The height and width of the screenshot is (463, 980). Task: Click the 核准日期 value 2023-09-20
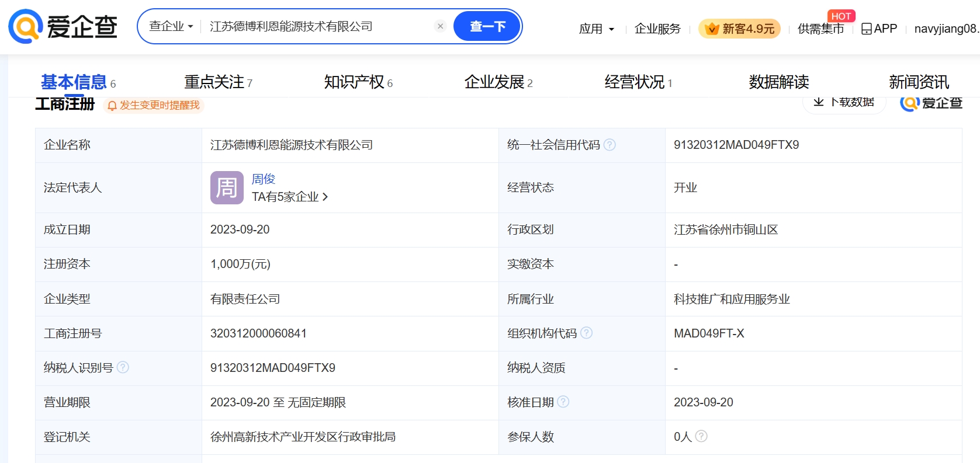coord(704,402)
